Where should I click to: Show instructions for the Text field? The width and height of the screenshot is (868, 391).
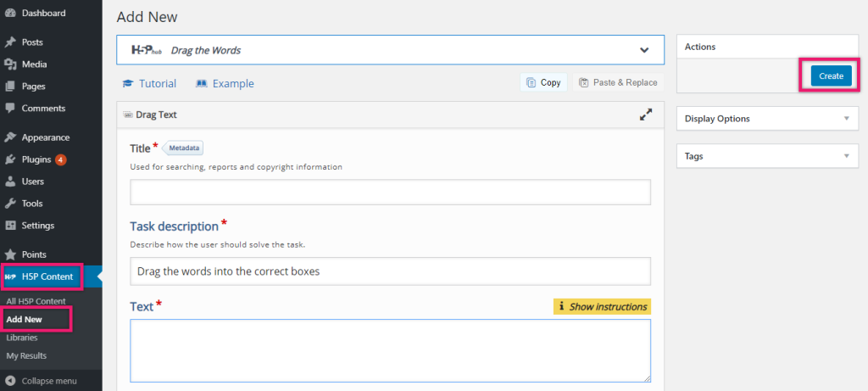point(602,306)
